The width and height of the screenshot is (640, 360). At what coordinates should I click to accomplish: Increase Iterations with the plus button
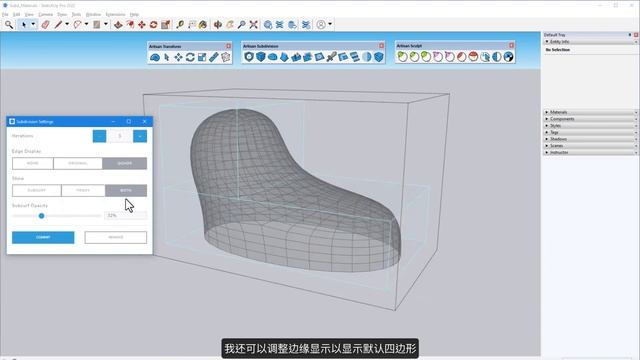pos(140,136)
